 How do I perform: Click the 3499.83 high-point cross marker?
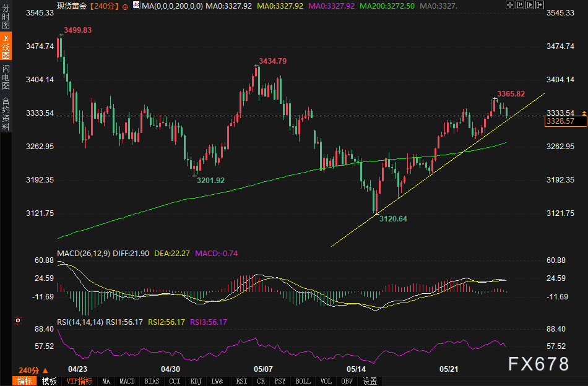point(61,35)
